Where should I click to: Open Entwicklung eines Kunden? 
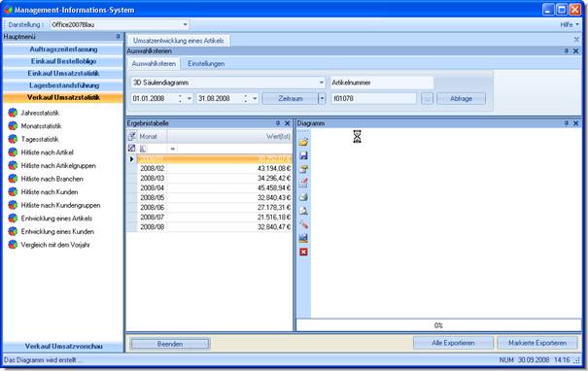point(57,231)
